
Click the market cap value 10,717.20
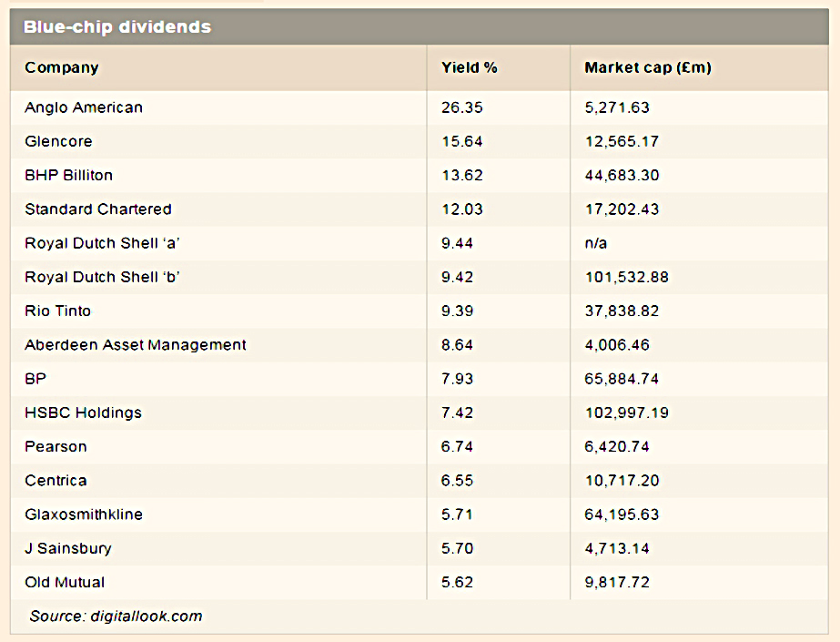point(622,481)
